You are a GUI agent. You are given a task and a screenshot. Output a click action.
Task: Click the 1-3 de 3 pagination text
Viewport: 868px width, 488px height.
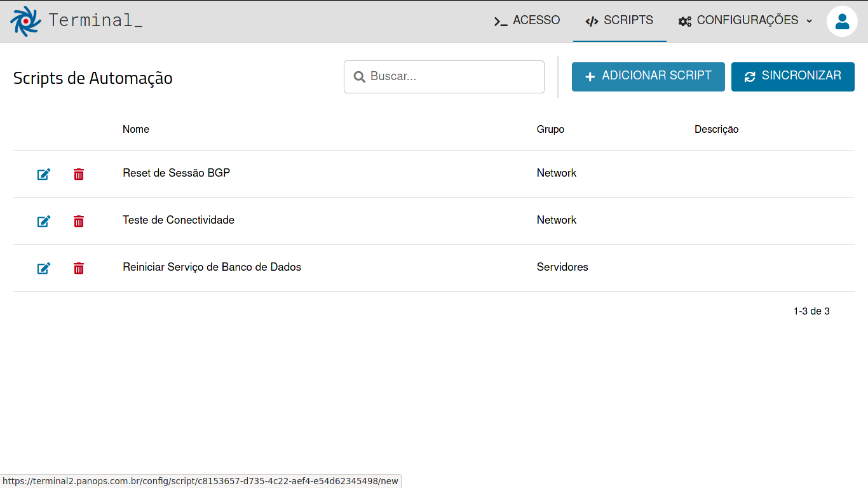(811, 311)
